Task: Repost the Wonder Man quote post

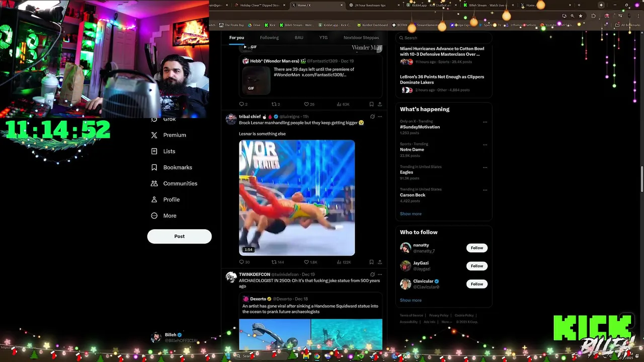Action: (275, 104)
